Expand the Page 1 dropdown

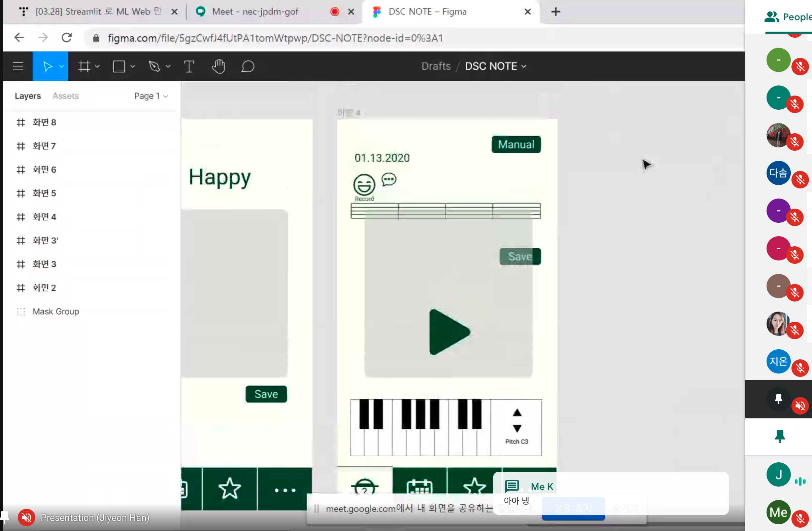click(151, 96)
